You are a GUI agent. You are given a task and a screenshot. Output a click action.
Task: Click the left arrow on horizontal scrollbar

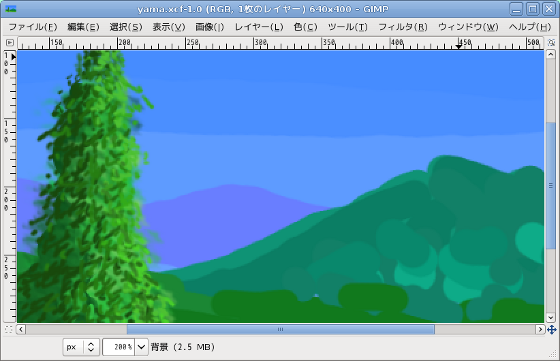[21, 329]
